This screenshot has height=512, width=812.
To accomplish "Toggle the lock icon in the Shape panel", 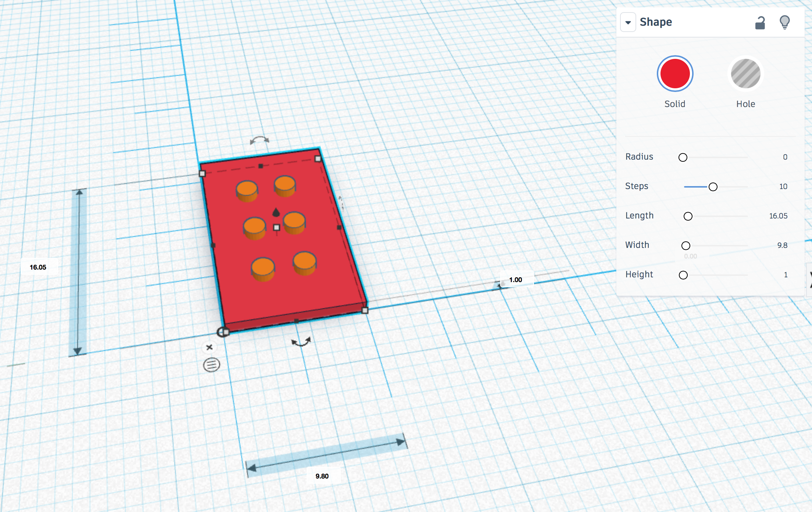I will [x=760, y=22].
